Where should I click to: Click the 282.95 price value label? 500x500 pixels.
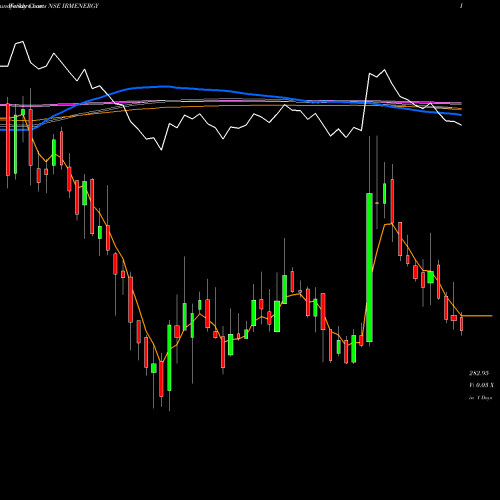pyautogui.click(x=479, y=373)
